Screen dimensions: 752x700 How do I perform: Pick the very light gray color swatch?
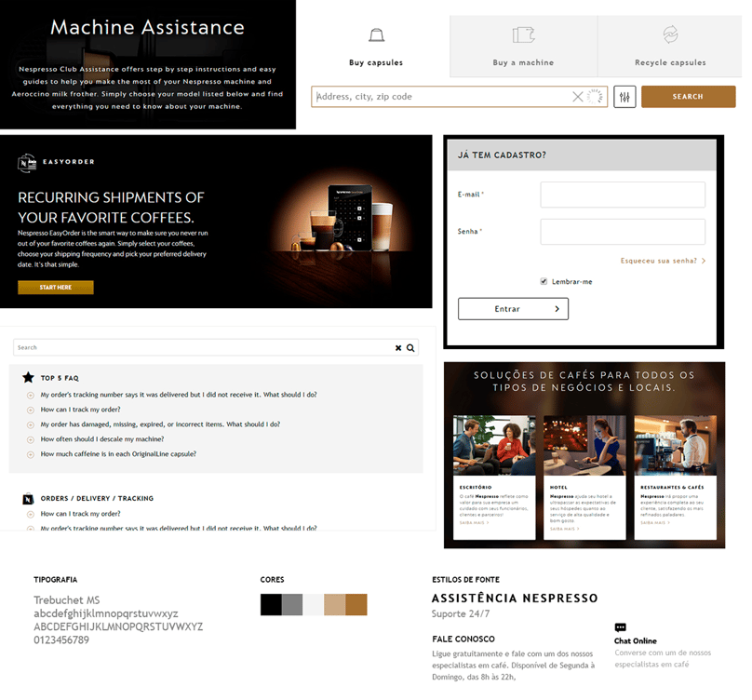(313, 604)
